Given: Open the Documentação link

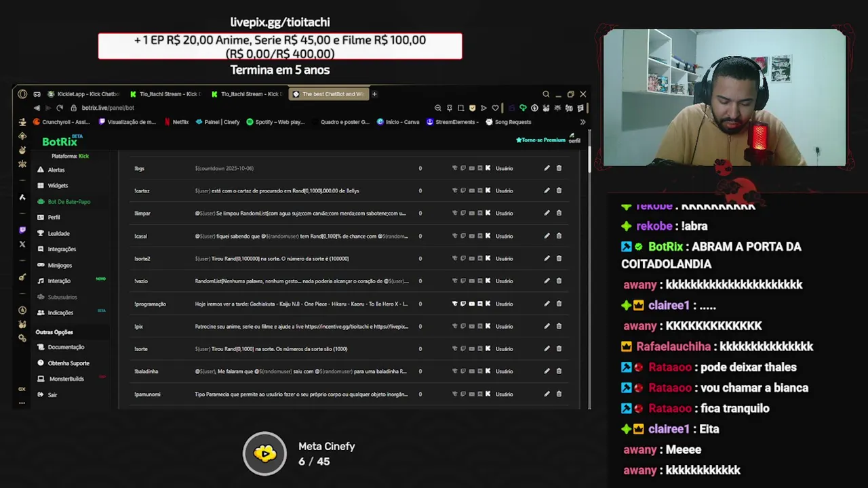Looking at the screenshot, I should coord(61,347).
